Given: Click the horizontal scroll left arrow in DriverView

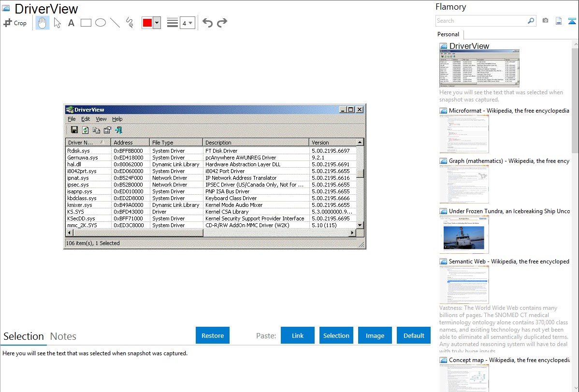Looking at the screenshot, I should [x=69, y=233].
